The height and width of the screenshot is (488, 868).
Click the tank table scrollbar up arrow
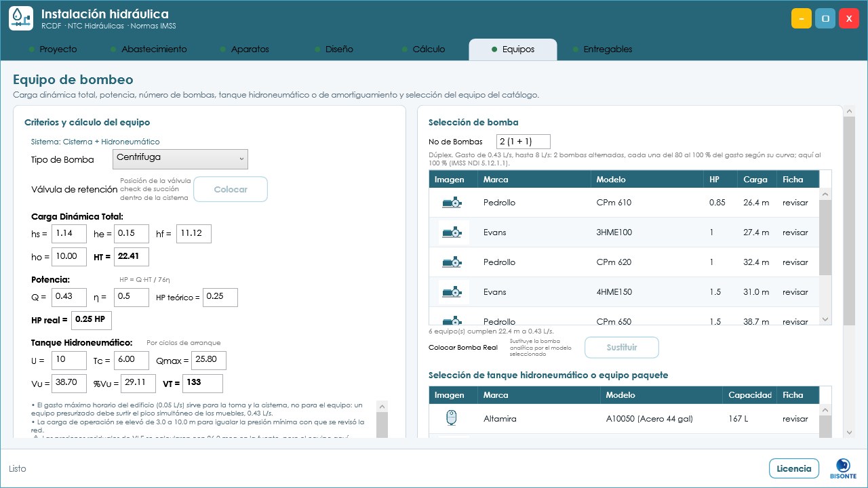point(825,410)
